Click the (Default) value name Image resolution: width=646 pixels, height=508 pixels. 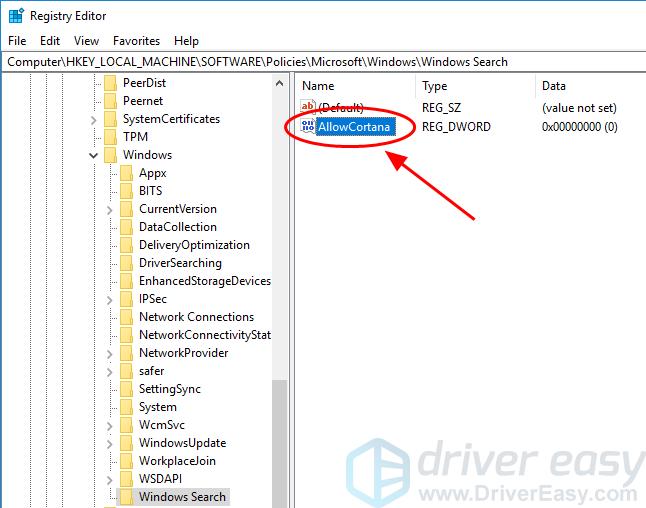pos(341,108)
